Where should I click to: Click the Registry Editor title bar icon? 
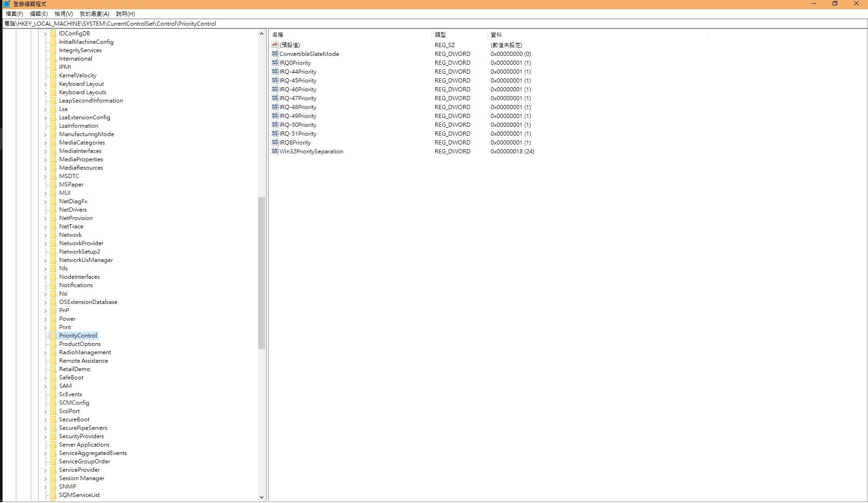7,4
